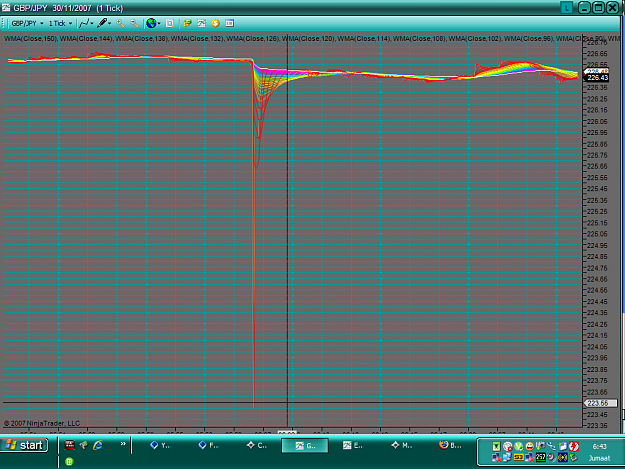Switch to the E... chart taskbar window
The height and width of the screenshot is (469, 625).
pos(353,445)
